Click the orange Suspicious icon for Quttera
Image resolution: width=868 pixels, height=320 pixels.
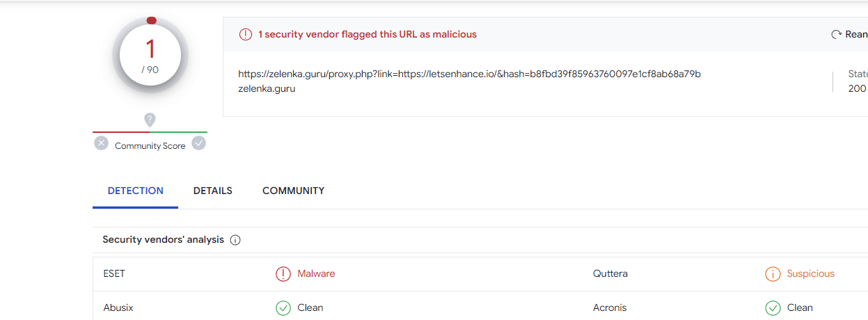point(773,274)
